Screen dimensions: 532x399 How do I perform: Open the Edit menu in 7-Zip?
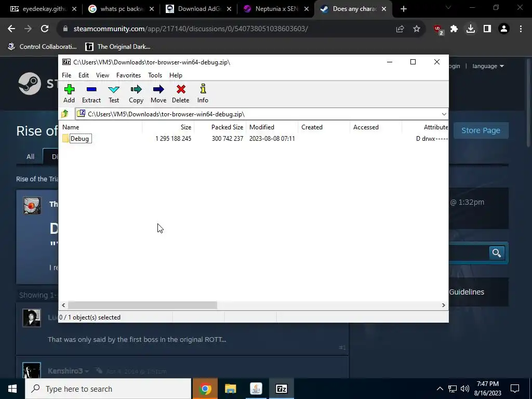pos(84,75)
